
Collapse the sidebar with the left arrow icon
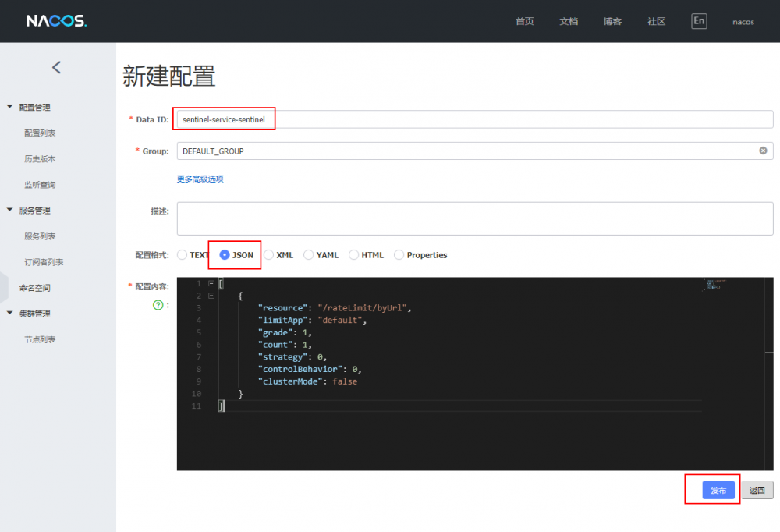pyautogui.click(x=55, y=67)
